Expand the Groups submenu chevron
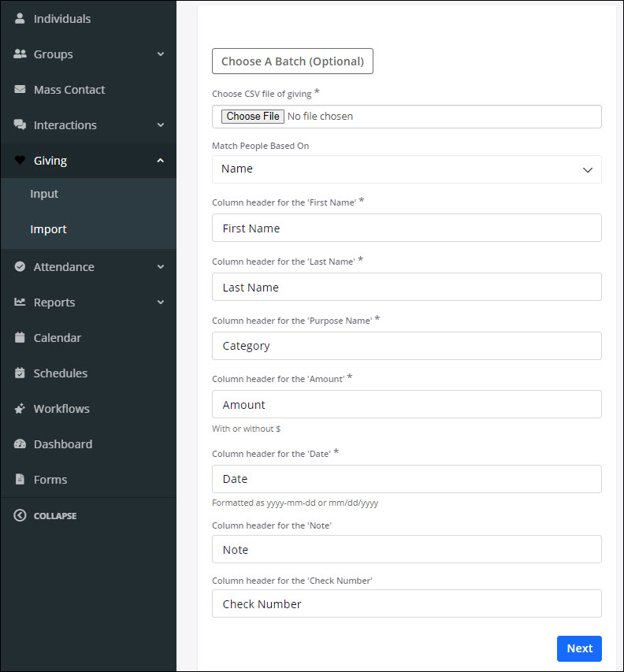624x672 pixels. (x=161, y=54)
